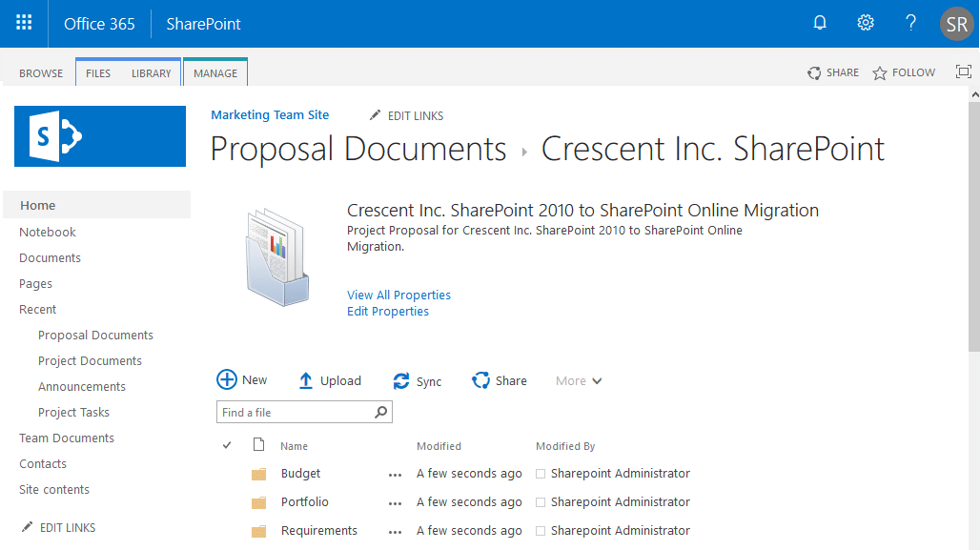This screenshot has width=980, height=550.
Task: Click the SR account avatar
Action: coord(956,23)
